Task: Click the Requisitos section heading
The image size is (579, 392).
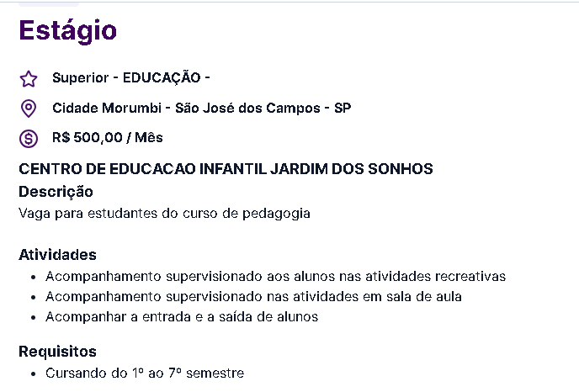Action: (57, 352)
